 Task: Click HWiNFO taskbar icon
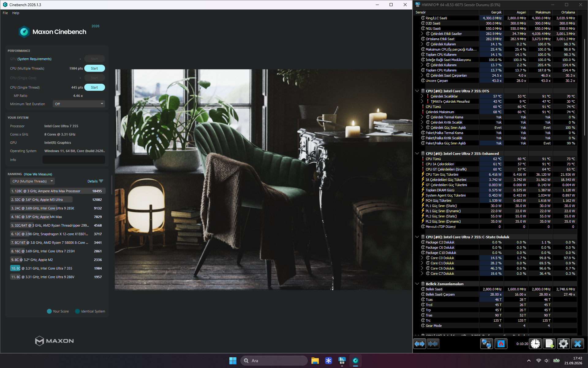point(342,361)
